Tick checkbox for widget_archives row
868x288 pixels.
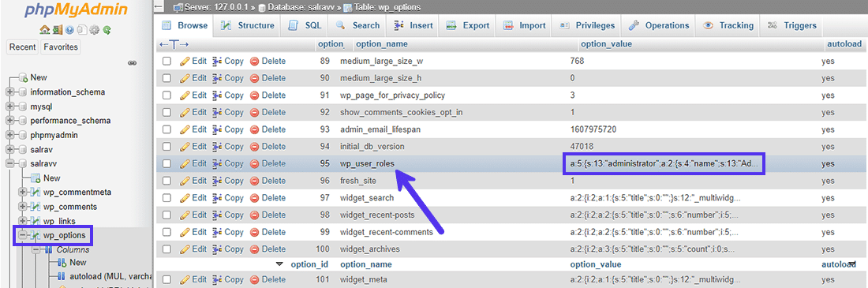pos(166,249)
